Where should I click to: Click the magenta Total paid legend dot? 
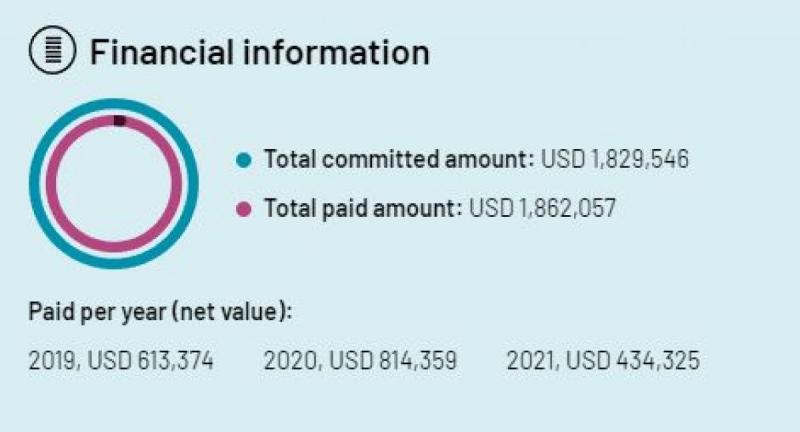click(243, 209)
